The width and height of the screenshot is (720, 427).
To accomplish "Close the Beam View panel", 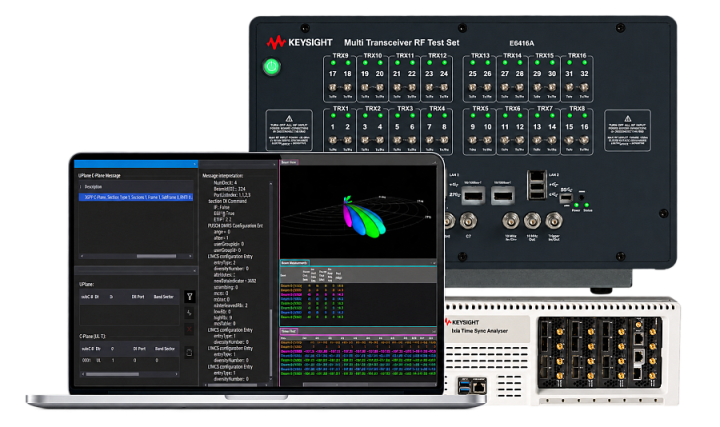I will click(433, 162).
